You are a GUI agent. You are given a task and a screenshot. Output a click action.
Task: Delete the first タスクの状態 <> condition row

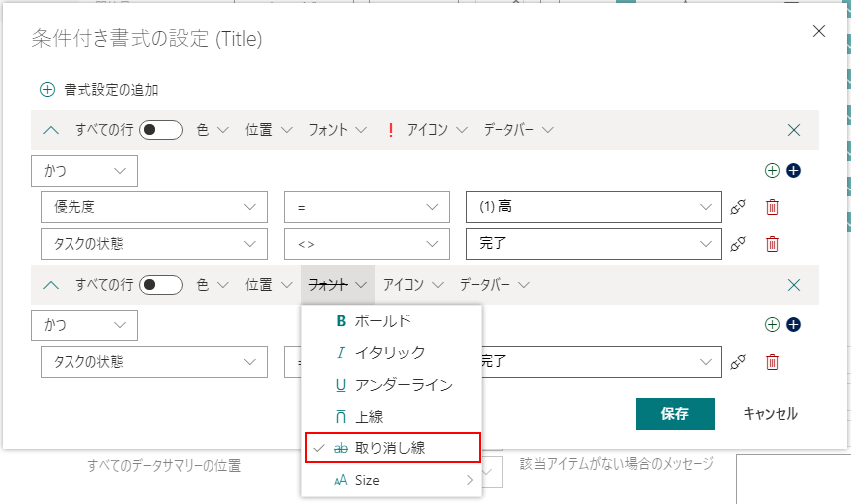click(x=772, y=243)
